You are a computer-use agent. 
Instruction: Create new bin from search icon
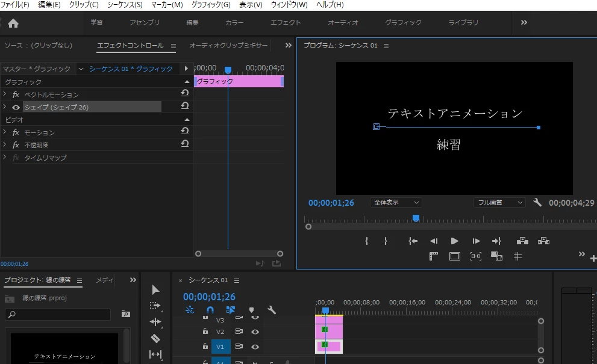coord(126,314)
